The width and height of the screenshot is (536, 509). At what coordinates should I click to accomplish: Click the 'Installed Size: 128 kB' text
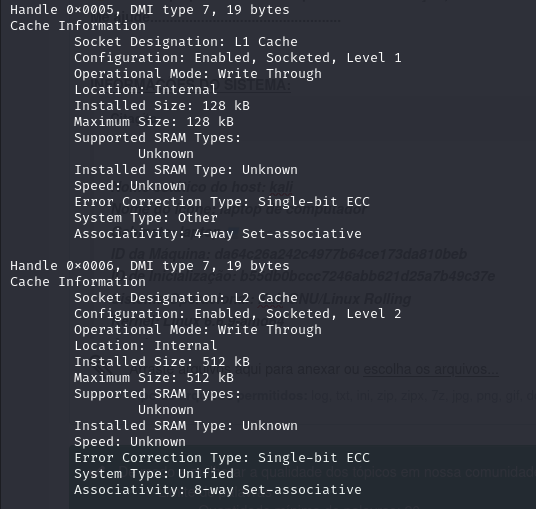pyautogui.click(x=162, y=106)
